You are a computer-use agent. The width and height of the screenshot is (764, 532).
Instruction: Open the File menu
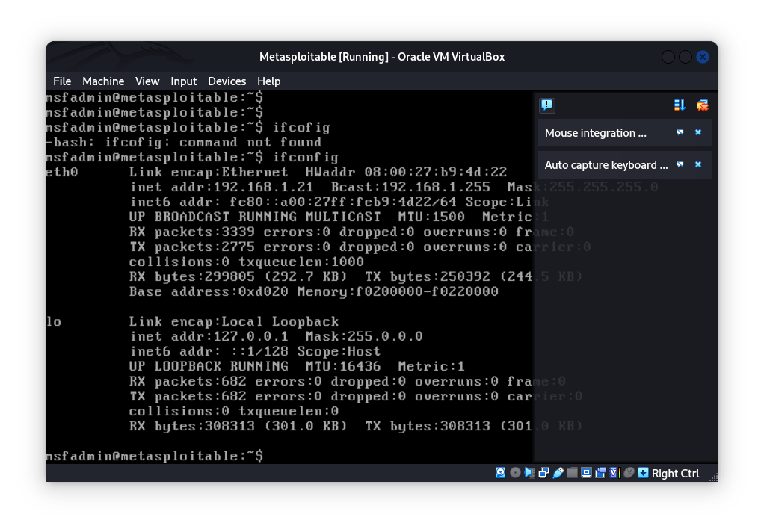[x=62, y=81]
